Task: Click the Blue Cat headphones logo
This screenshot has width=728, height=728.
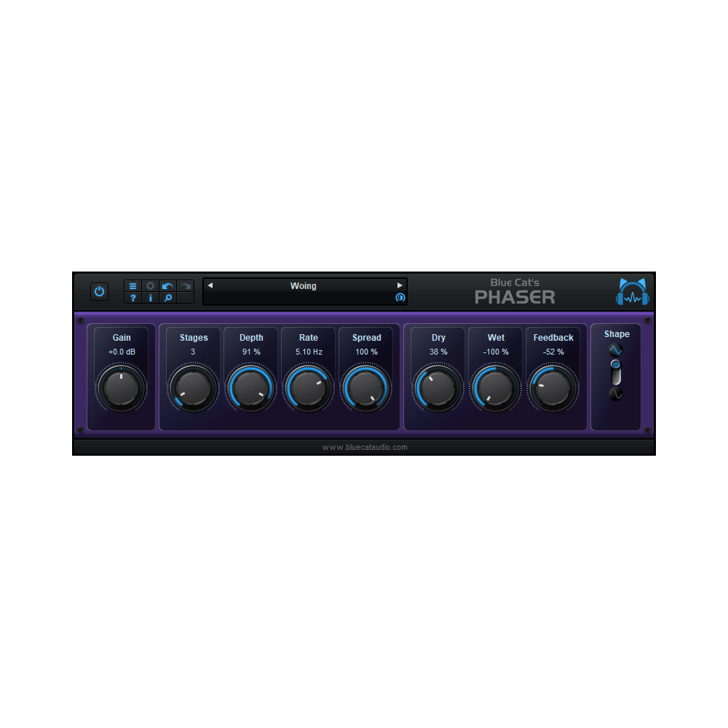Action: (x=630, y=290)
